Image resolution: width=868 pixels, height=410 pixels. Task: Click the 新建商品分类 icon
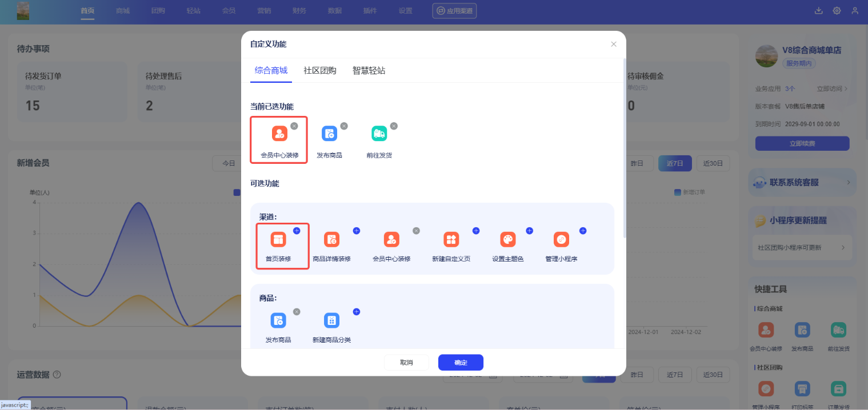[x=331, y=321]
